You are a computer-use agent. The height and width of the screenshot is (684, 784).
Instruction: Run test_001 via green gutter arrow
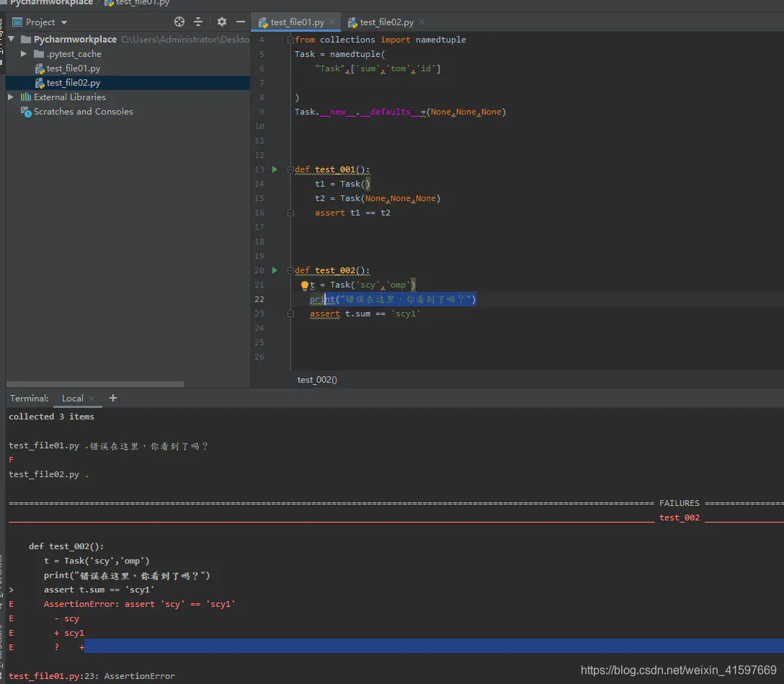pos(275,169)
